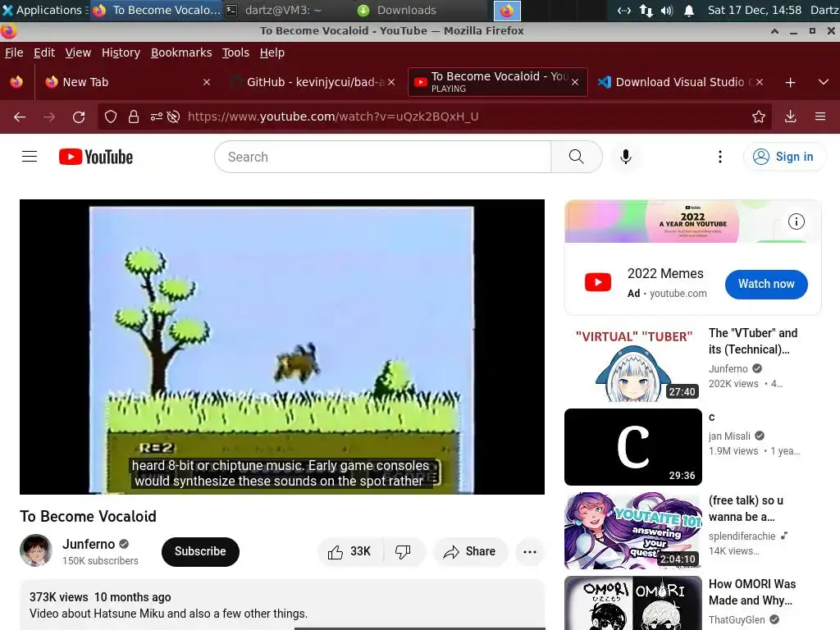Click the Sign in button

pyautogui.click(x=783, y=157)
